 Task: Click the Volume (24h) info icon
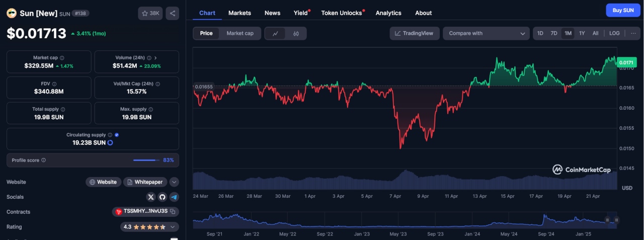tap(149, 58)
